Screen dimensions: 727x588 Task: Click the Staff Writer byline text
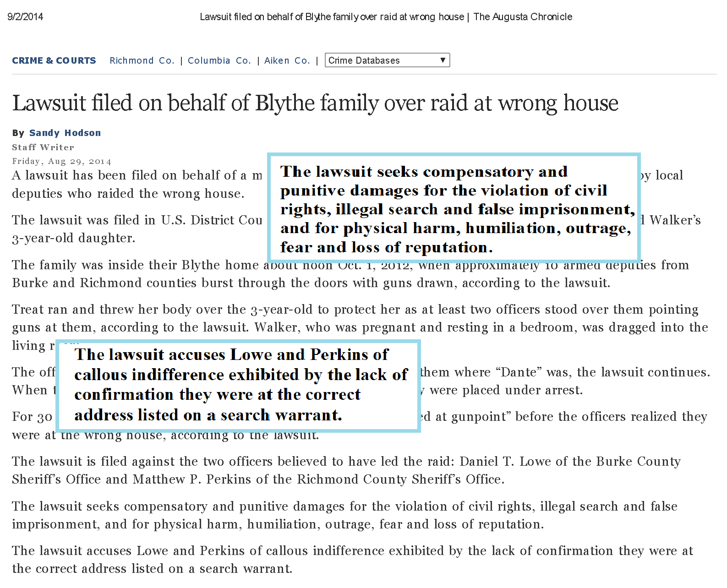pyautogui.click(x=43, y=147)
